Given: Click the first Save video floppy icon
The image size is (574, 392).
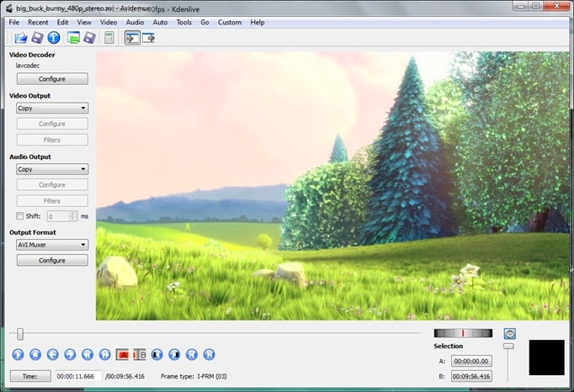Looking at the screenshot, I should click(x=37, y=38).
